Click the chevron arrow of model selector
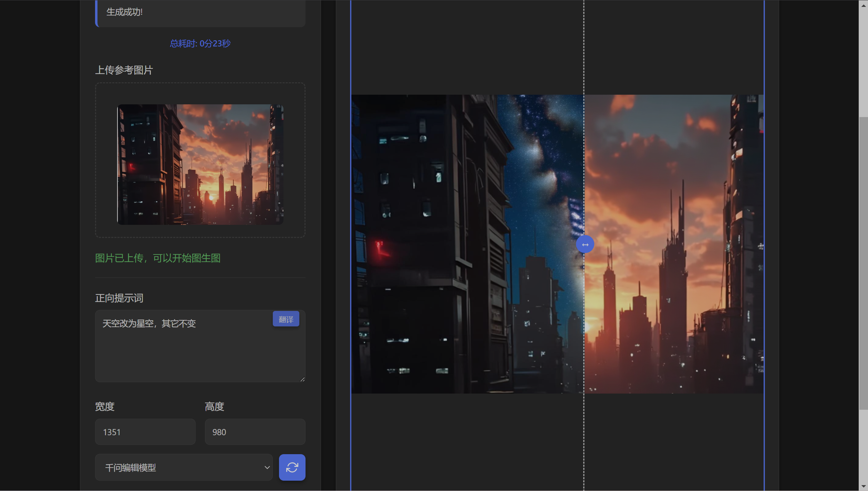This screenshot has height=491, width=868. point(267,467)
